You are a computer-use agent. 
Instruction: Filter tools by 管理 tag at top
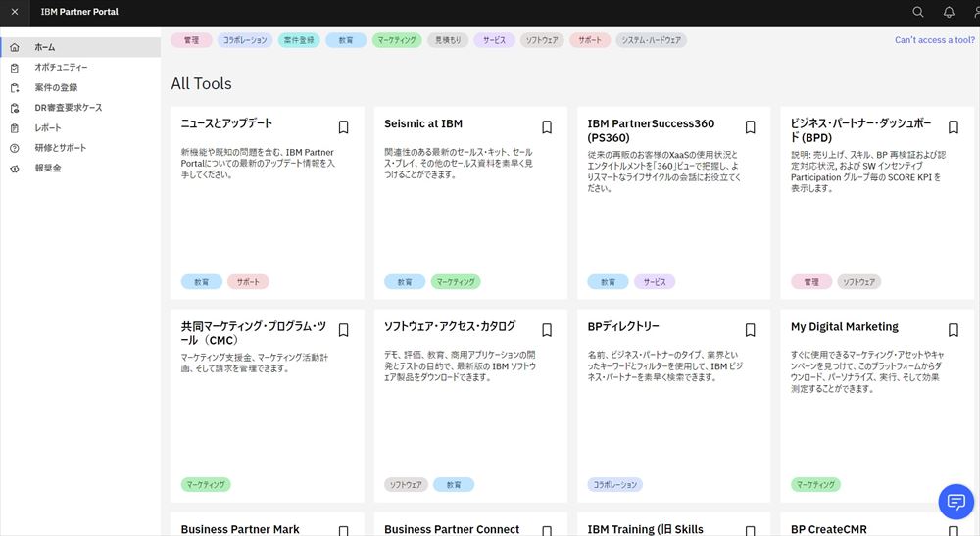coord(191,40)
